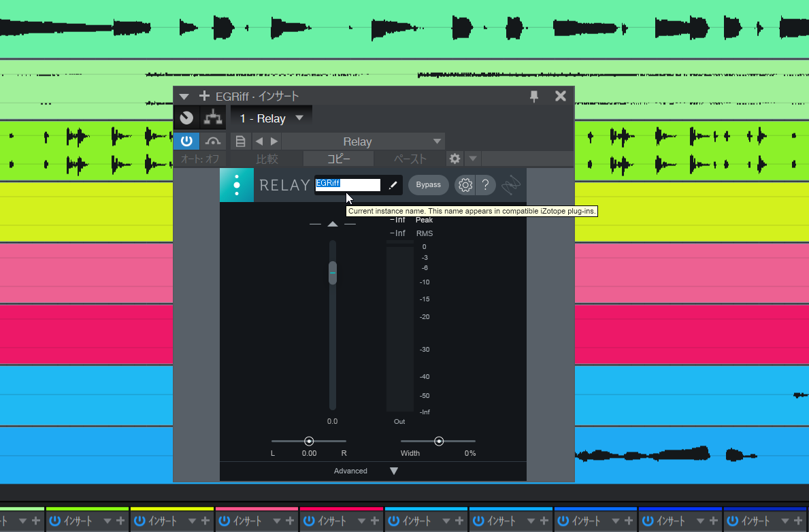Expand the Advanced section in Relay
The image size is (809, 532).
click(394, 471)
